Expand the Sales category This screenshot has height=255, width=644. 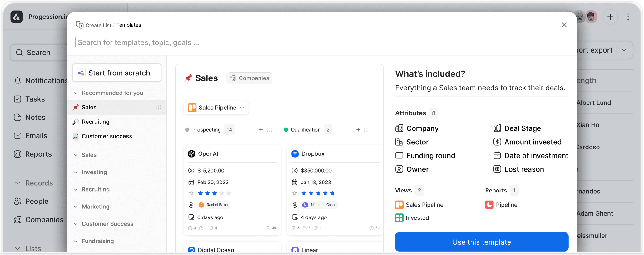[76, 155]
